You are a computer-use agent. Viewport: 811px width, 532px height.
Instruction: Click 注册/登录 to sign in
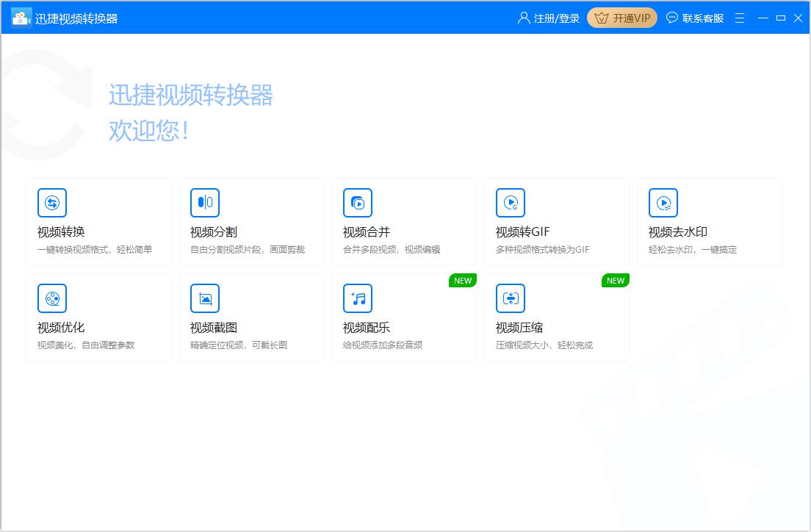(549, 18)
